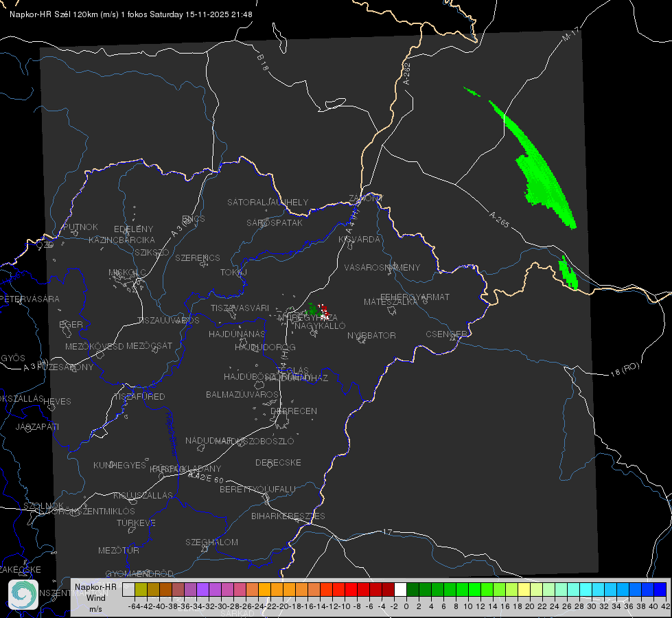Select the BALMAZÚJVÁROS label
This screenshot has width=672, height=618.
(x=242, y=394)
